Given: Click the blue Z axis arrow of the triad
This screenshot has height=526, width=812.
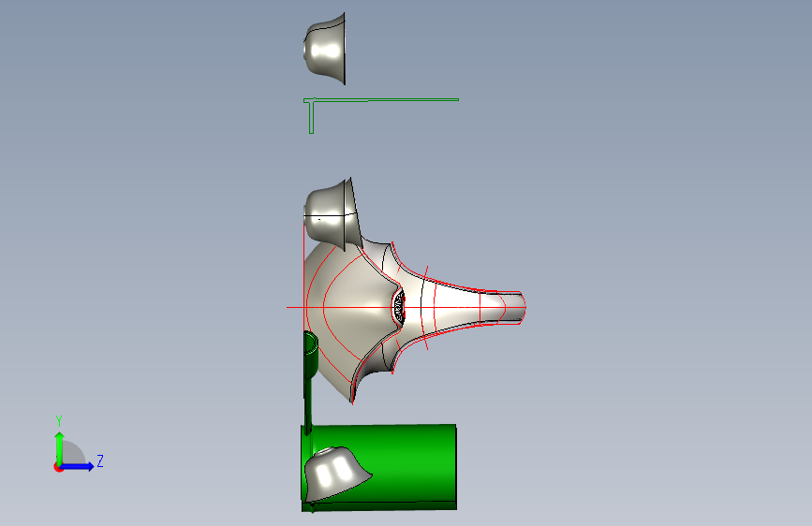Looking at the screenshot, I should tap(78, 466).
